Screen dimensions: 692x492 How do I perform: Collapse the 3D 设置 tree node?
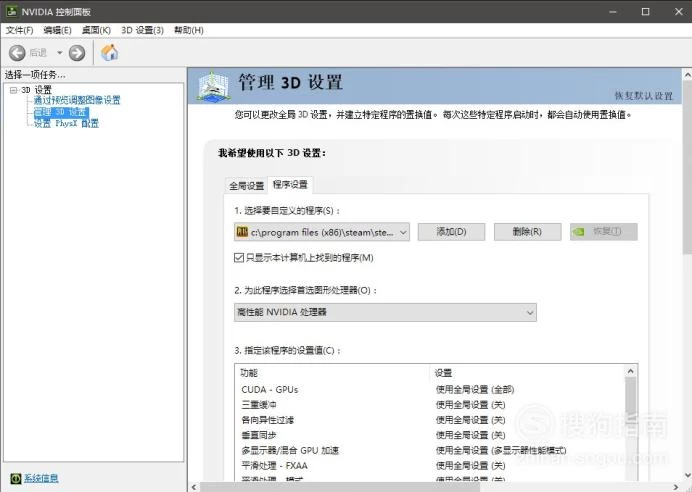coord(13,90)
